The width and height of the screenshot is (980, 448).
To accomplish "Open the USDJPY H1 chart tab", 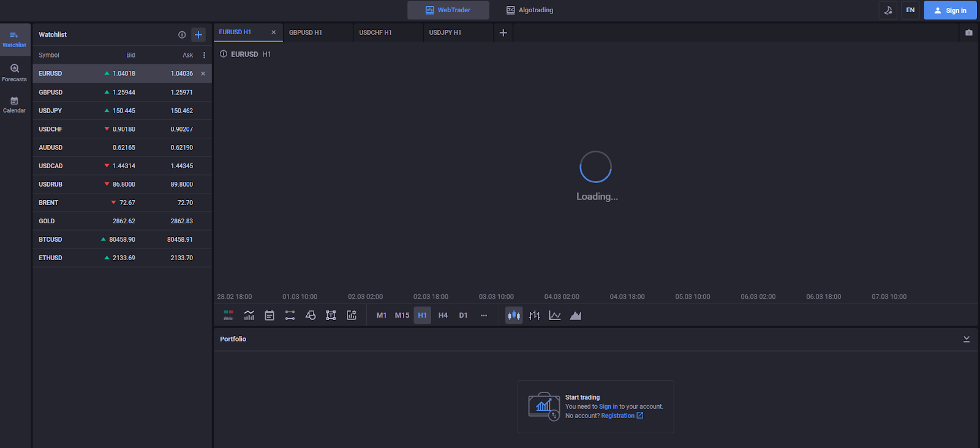I will click(x=458, y=32).
